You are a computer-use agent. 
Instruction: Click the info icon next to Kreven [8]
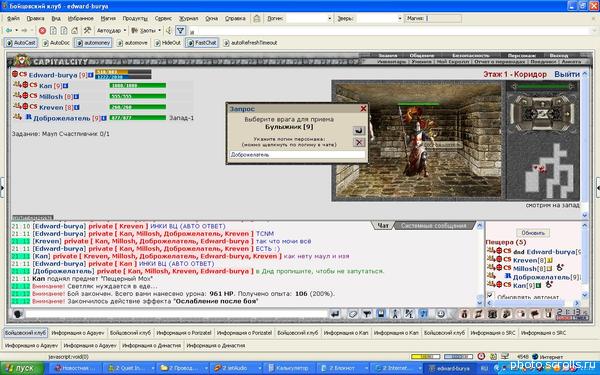pos(77,107)
